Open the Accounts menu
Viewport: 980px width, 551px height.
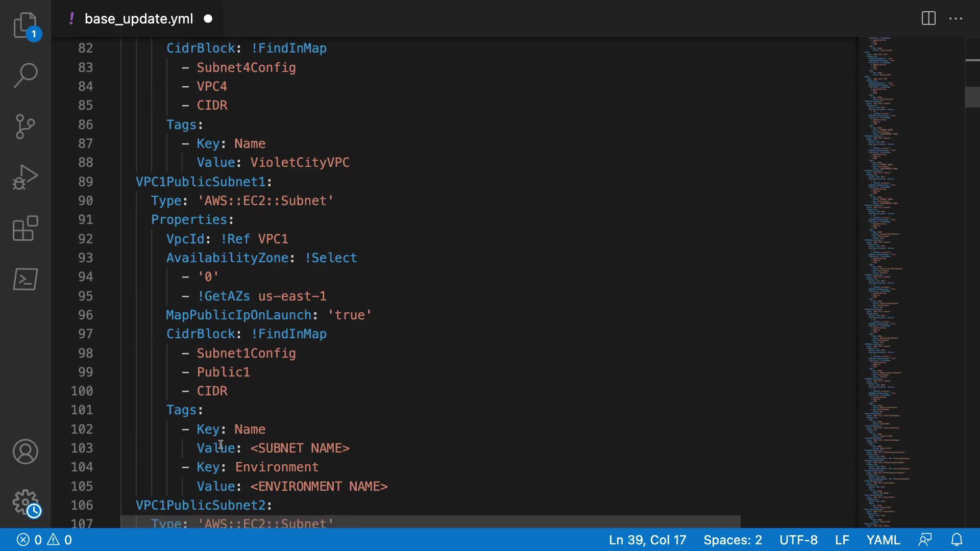[25, 452]
